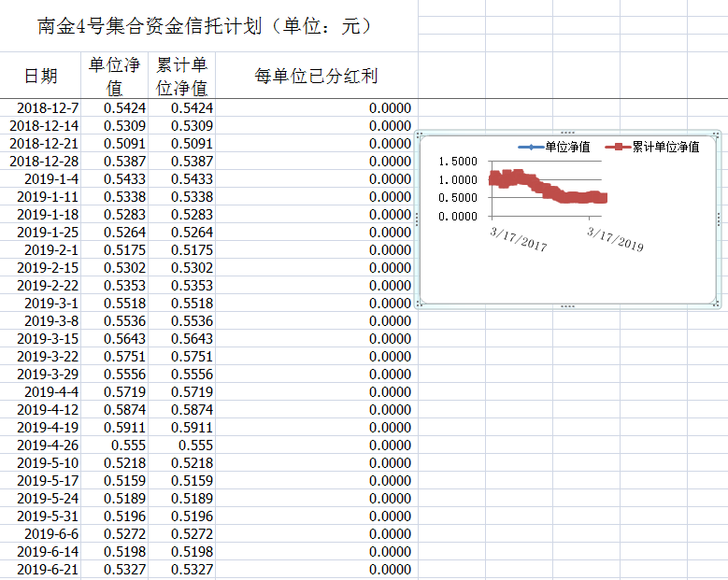Click 累计单位净值 value 0.5518 for 2019-3-1

(x=181, y=303)
